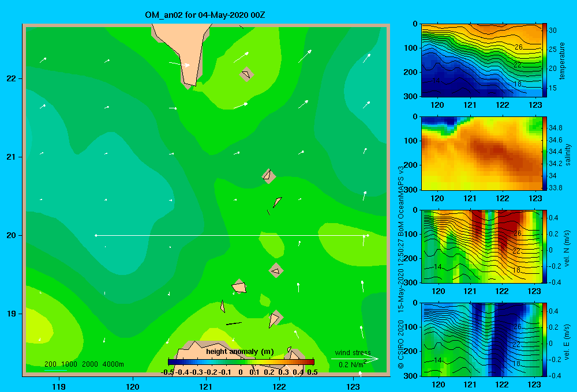Click the 'salinity' axis label
577x392 pixels.
click(568, 154)
